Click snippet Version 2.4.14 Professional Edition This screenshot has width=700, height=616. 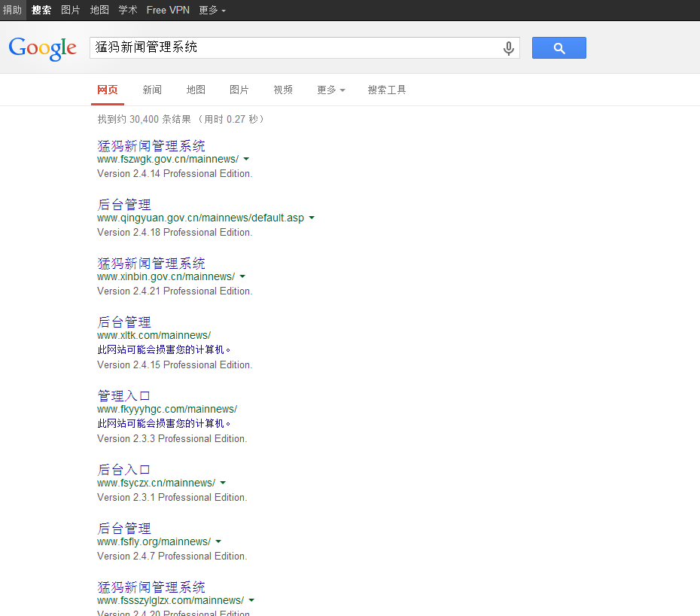click(175, 173)
